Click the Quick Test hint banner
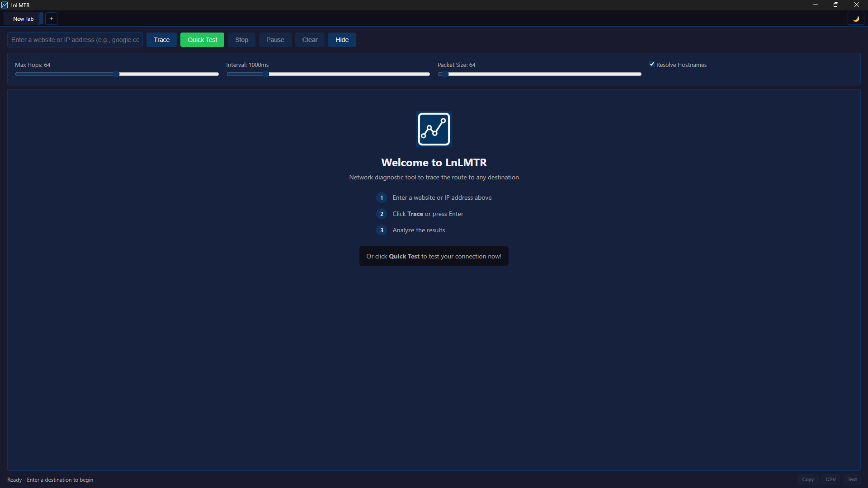Screen dimensions: 868x488 [434, 256]
